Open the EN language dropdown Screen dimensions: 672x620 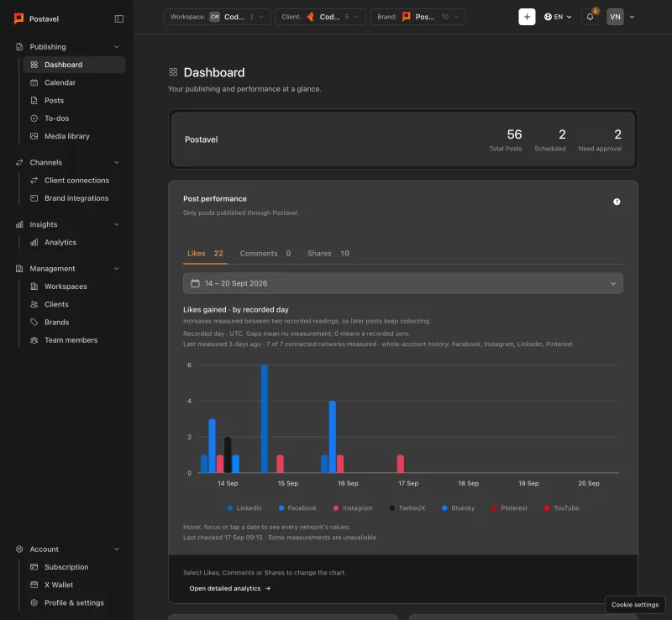pyautogui.click(x=558, y=17)
